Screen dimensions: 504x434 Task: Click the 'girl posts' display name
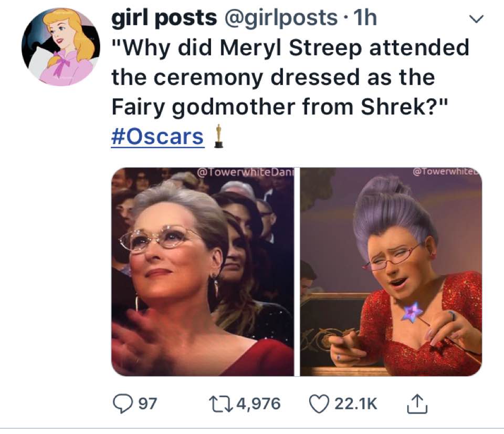pyautogui.click(x=164, y=18)
